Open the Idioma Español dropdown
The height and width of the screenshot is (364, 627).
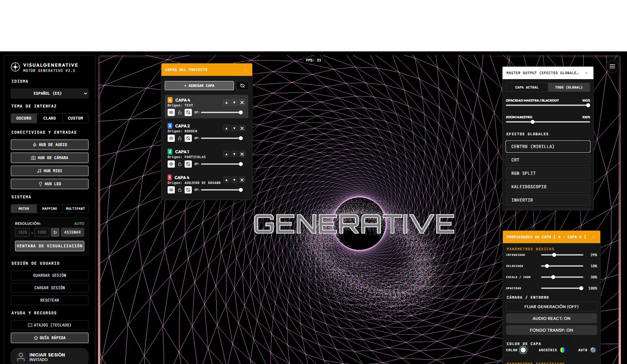coord(50,93)
